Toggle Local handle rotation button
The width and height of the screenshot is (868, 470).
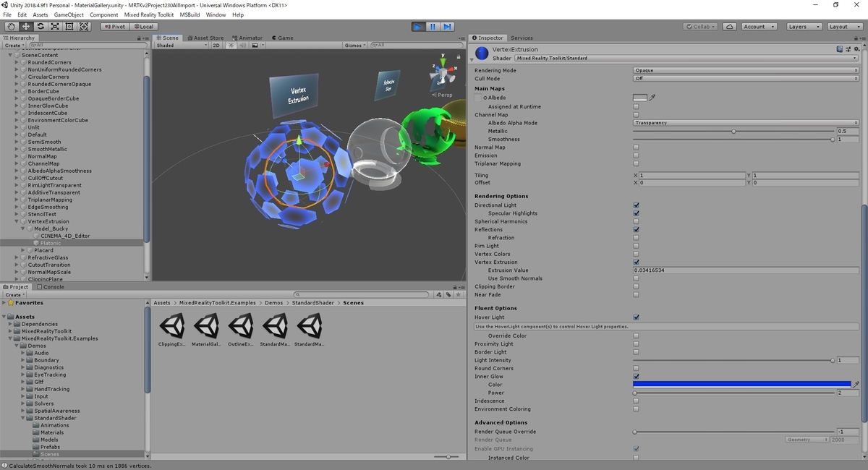(x=142, y=27)
